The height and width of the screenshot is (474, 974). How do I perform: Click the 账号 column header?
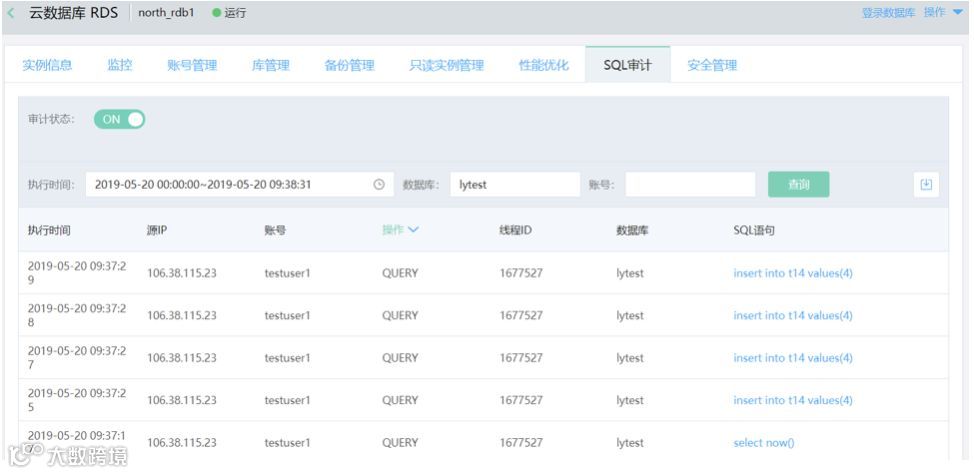point(275,230)
